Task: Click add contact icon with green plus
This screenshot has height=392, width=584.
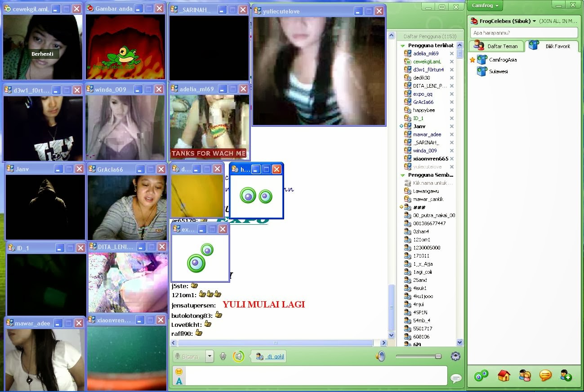Action: [x=566, y=375]
